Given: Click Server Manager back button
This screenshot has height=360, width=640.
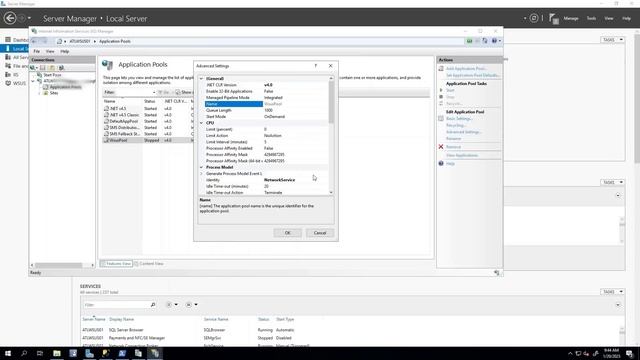Looking at the screenshot, I should coord(10,18).
